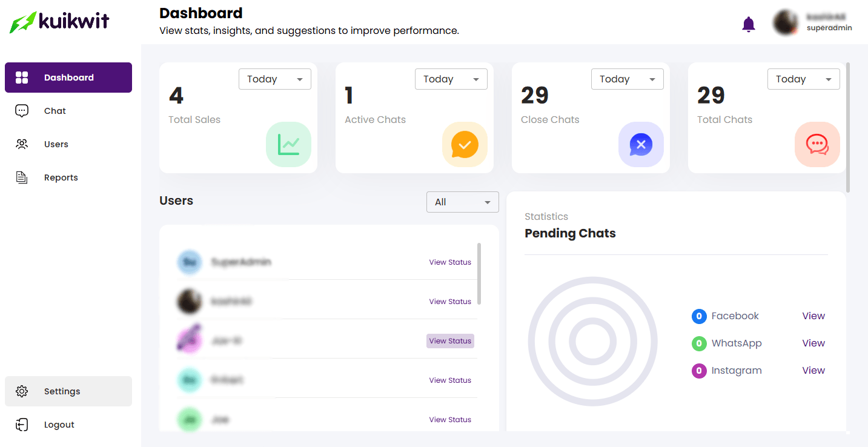Click the Total Sales chart icon
The image size is (868, 447).
coord(288,144)
